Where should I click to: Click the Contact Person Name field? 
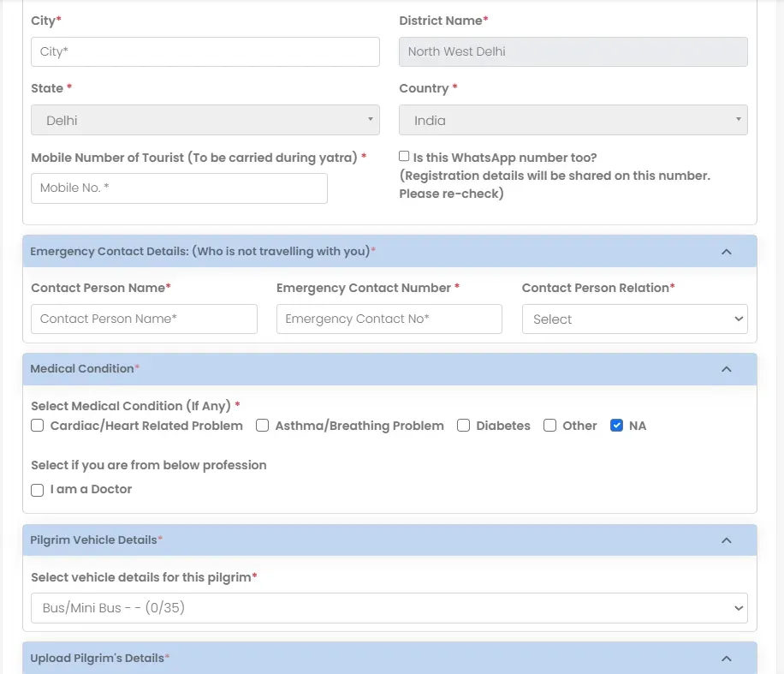click(144, 319)
